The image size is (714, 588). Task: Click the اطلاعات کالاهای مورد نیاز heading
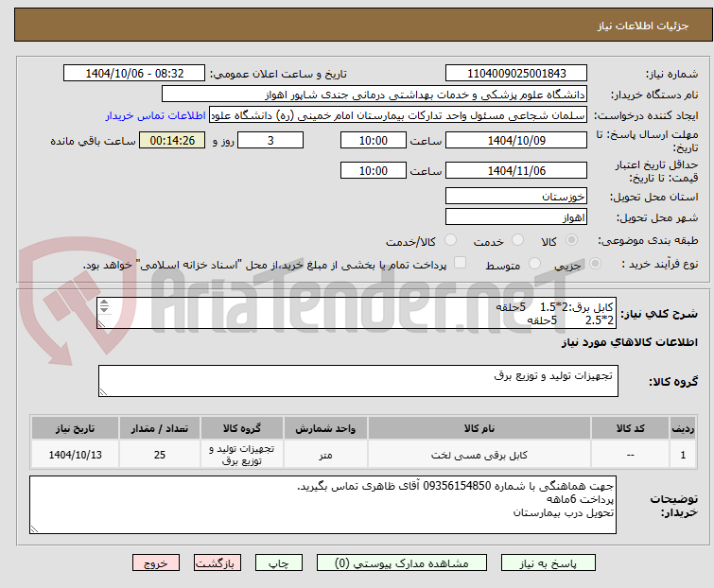pyautogui.click(x=629, y=342)
